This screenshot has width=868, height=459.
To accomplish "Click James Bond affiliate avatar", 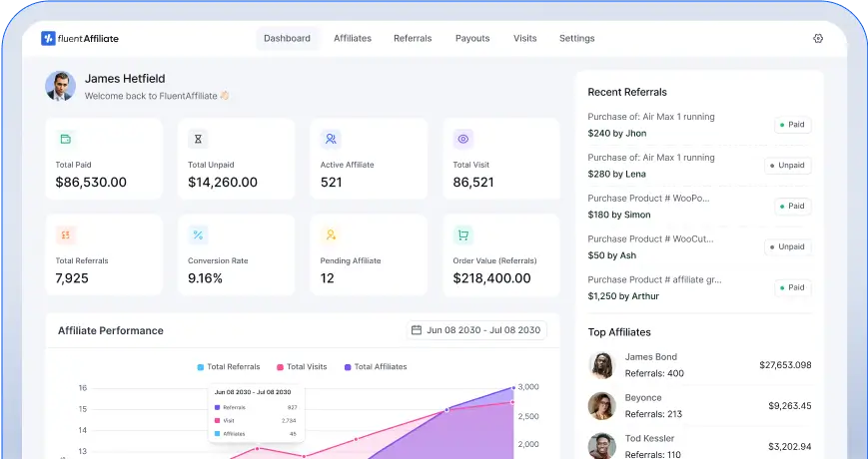I will coord(601,365).
